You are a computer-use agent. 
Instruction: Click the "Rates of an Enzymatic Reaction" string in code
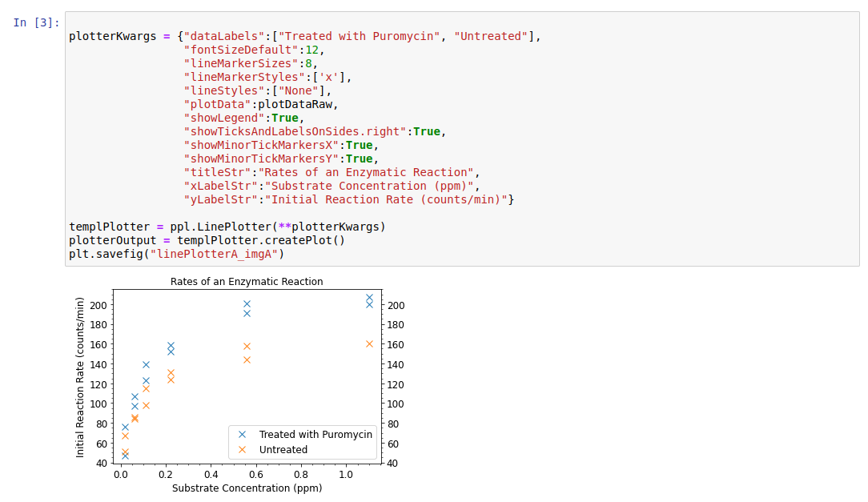367,173
